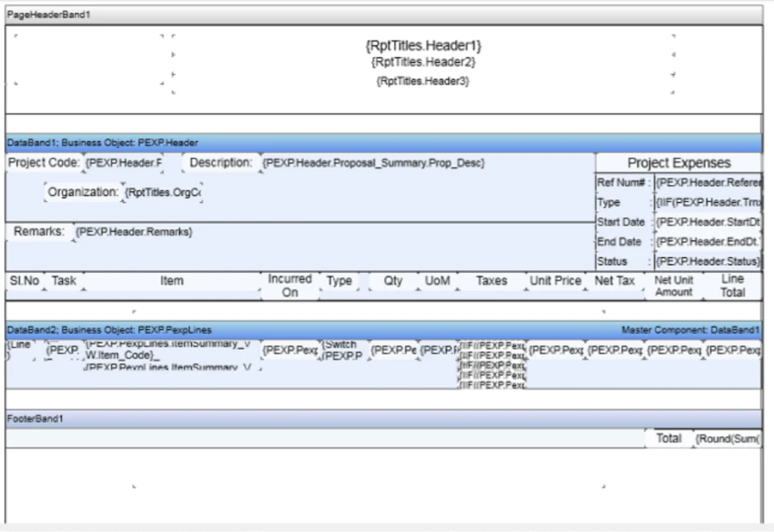Select the {PEXP.Header.Refere field
The height and width of the screenshot is (532, 774).
point(708,183)
